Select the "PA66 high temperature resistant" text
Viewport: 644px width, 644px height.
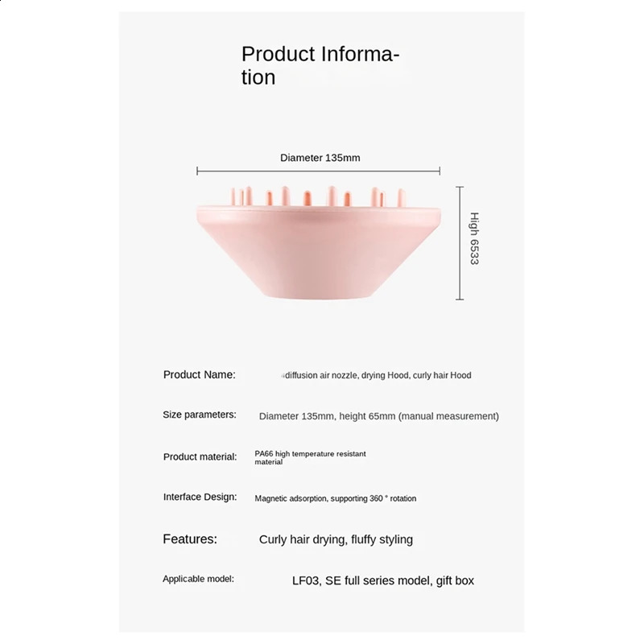coord(310,454)
